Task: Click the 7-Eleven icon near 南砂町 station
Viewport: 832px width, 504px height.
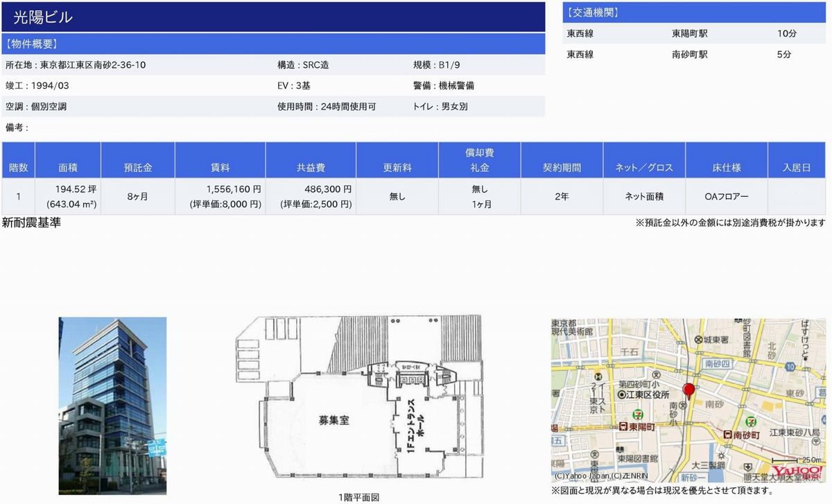Action: pos(750,420)
